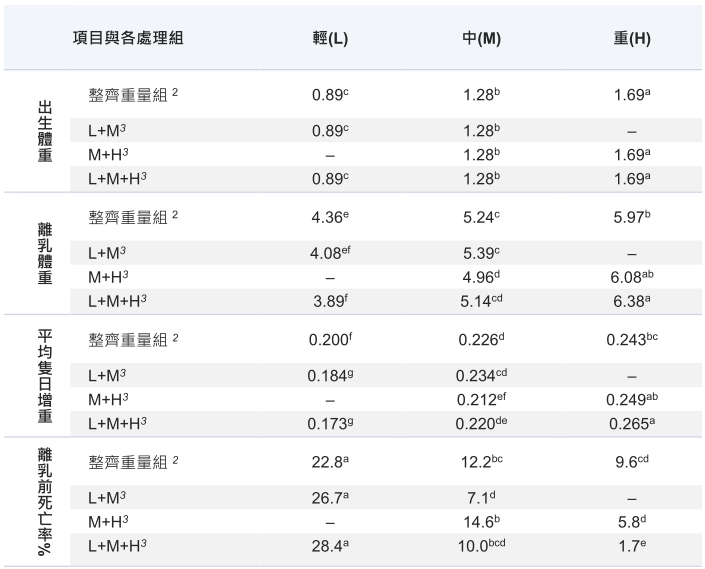Select the 中(M) column header

tap(482, 38)
